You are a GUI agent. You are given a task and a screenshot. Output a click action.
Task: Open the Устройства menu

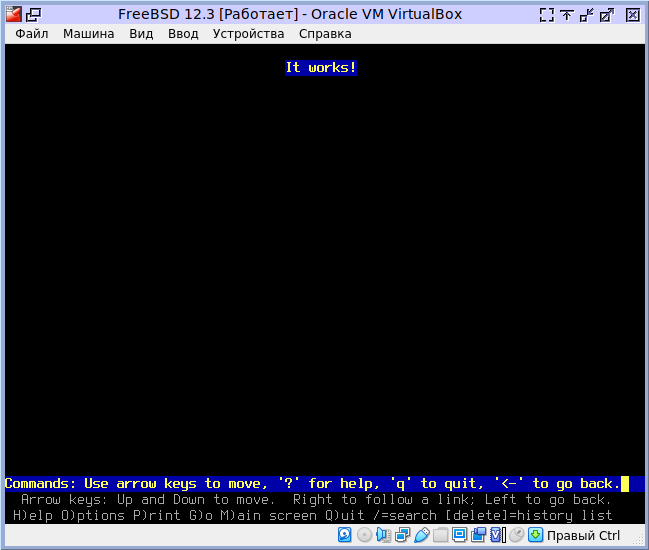(x=248, y=34)
